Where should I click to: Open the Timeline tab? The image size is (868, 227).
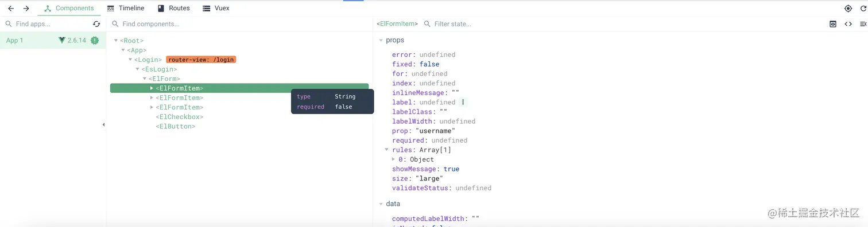coord(126,9)
